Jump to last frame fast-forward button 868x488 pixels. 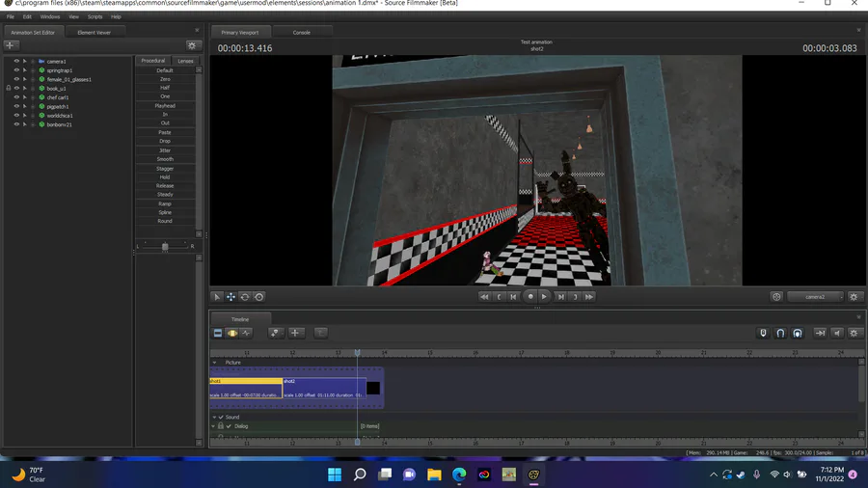click(589, 297)
